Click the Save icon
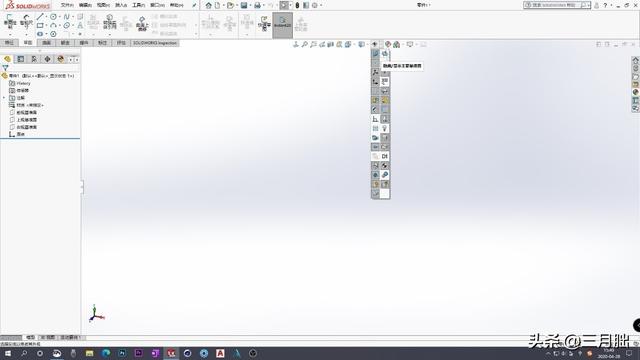 [x=244, y=5]
